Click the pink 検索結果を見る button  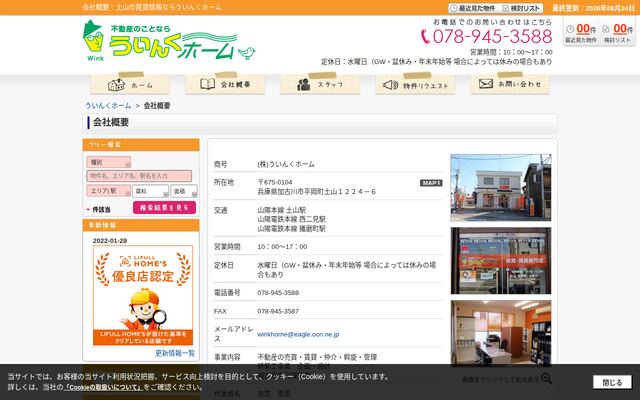coord(164,207)
